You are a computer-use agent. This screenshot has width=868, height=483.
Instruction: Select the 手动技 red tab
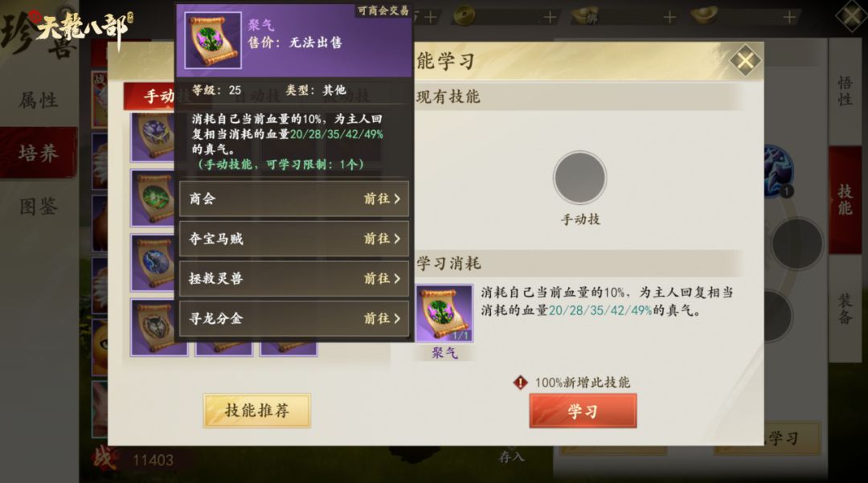(149, 96)
